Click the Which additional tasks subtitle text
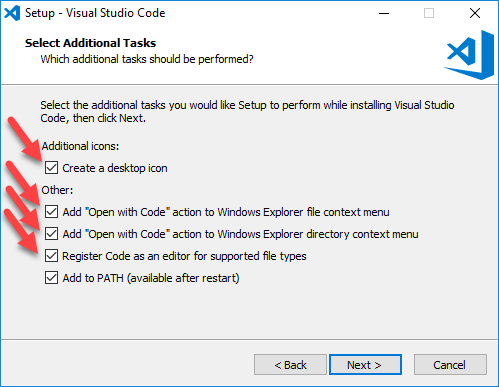 [x=147, y=59]
